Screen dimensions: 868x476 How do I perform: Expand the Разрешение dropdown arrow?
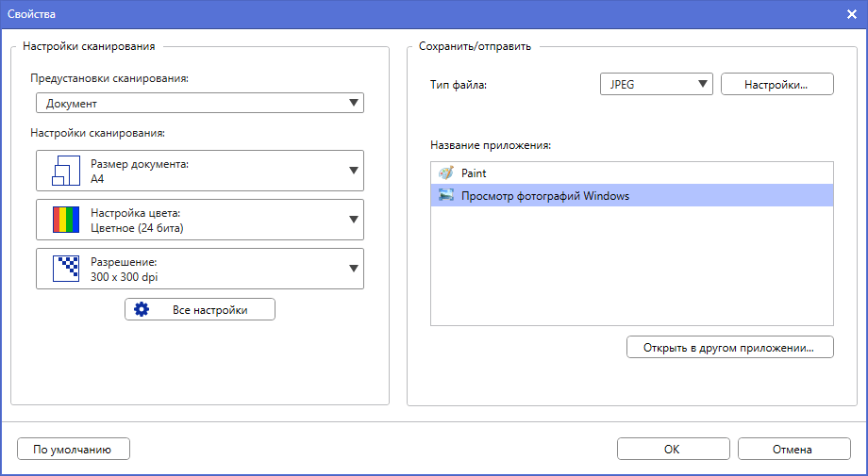[x=354, y=269]
